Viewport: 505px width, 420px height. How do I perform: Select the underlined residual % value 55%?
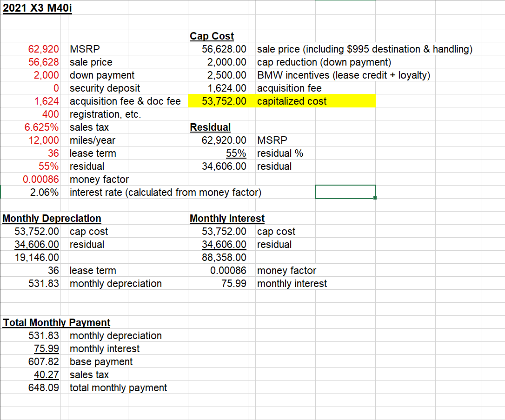[236, 153]
